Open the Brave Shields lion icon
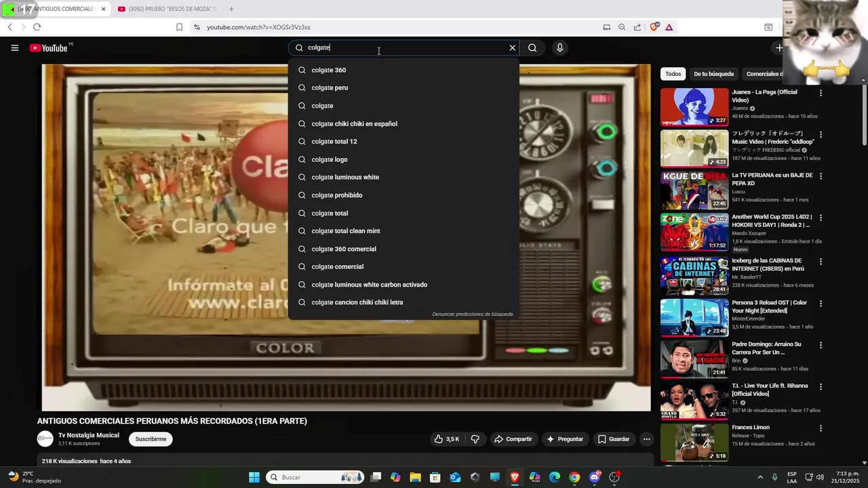 pyautogui.click(x=654, y=27)
